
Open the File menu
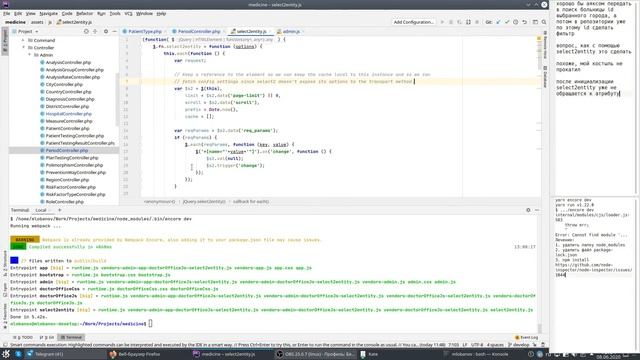[7, 13]
